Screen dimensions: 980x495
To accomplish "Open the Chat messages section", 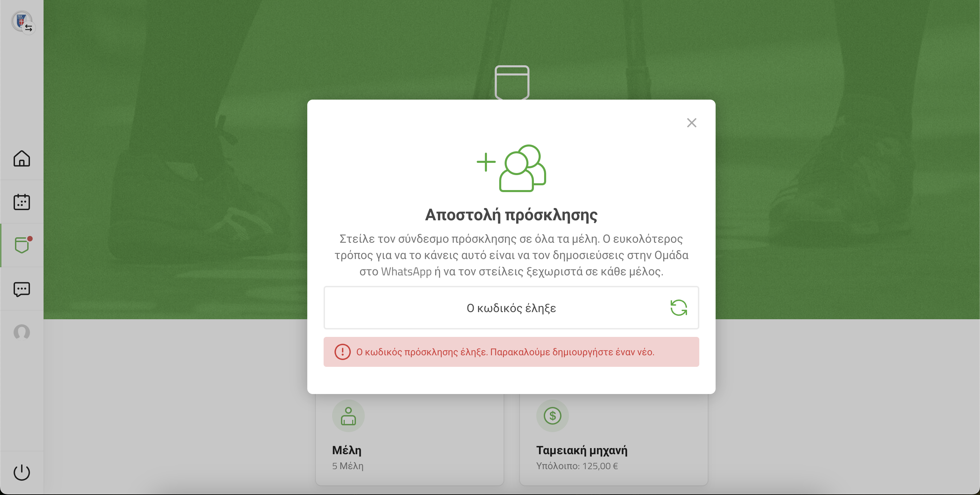I will pos(22,289).
